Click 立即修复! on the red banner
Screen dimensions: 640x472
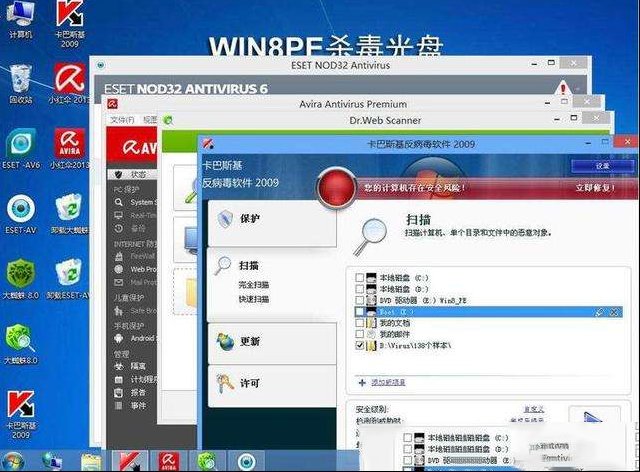click(x=595, y=188)
